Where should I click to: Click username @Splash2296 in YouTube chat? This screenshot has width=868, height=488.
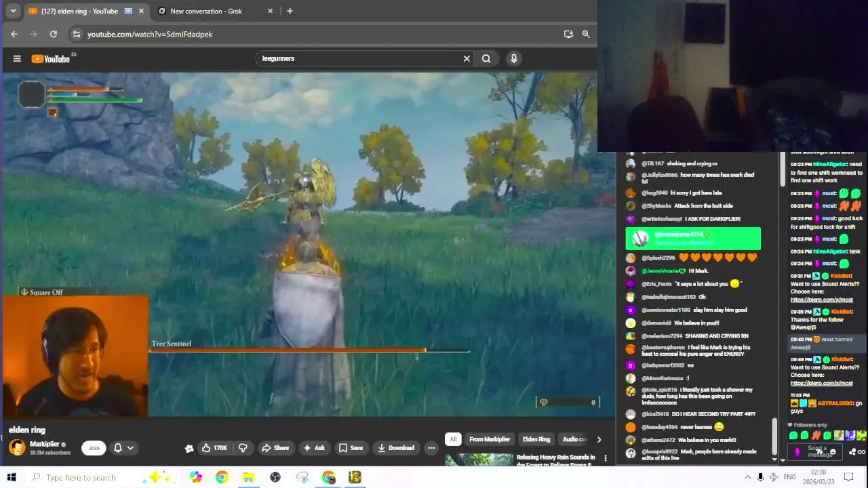pyautogui.click(x=659, y=258)
